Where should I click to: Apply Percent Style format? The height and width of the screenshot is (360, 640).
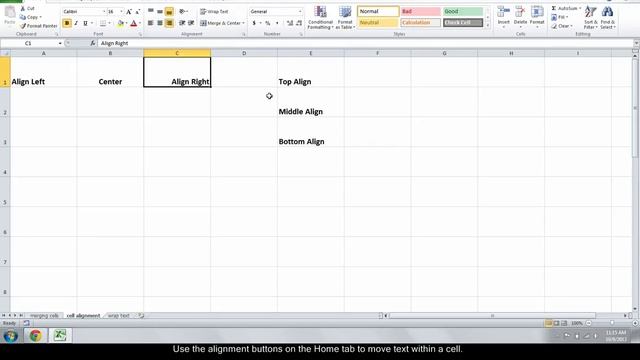(268, 23)
